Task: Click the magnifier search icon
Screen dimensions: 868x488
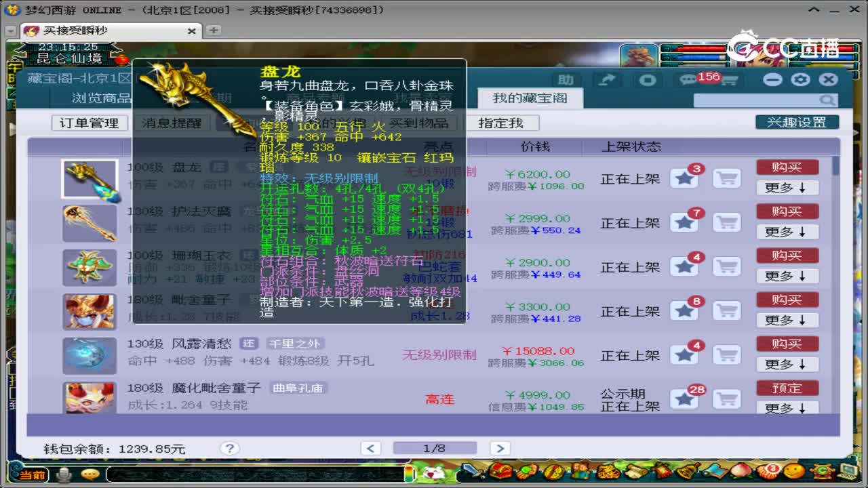Action: click(827, 100)
